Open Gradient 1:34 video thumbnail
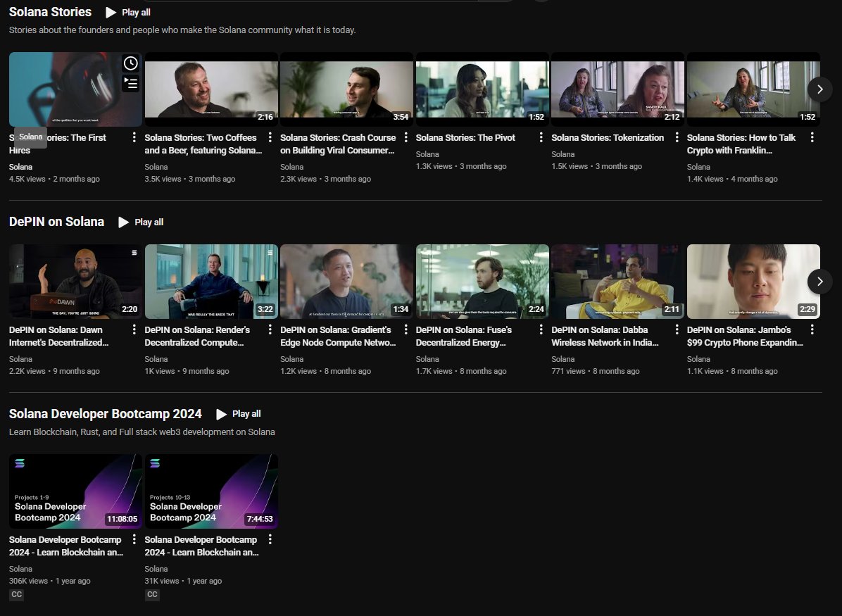The image size is (842, 616). coord(347,282)
